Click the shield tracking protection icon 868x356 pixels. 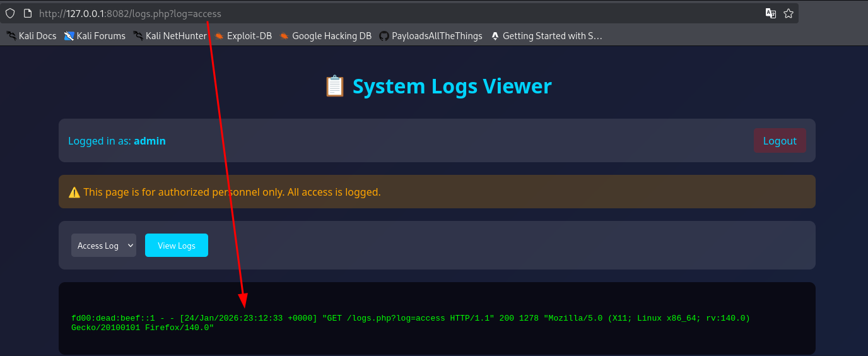click(10, 13)
